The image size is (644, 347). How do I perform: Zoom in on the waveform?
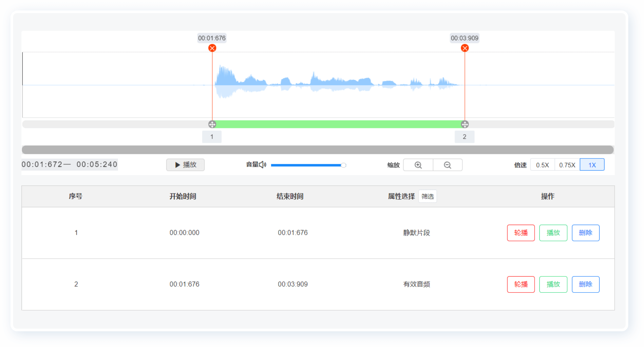(x=418, y=165)
